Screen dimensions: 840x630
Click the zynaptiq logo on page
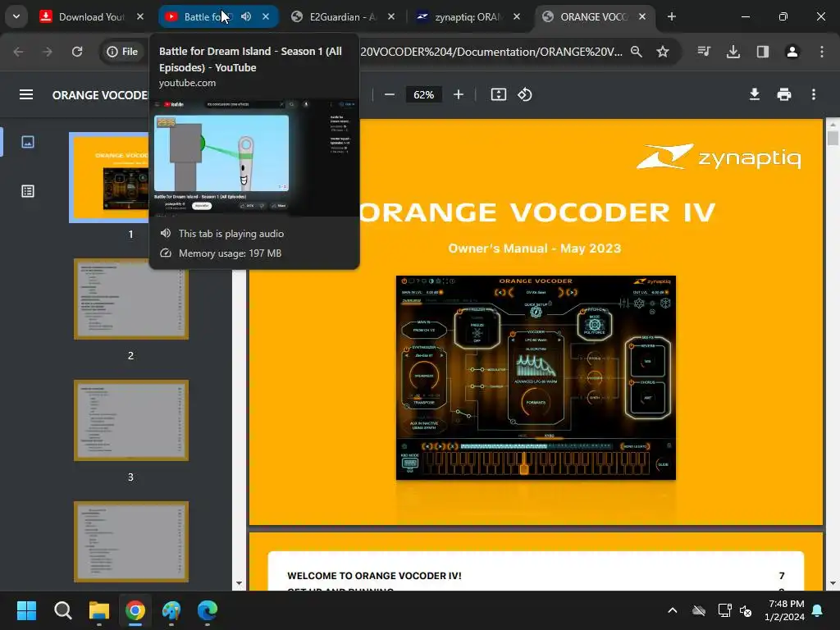coord(719,157)
